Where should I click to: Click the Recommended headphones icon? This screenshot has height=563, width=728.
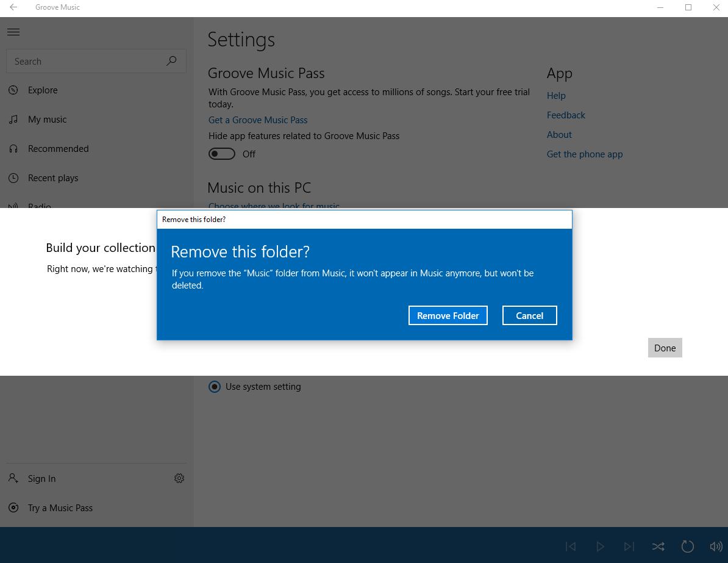[13, 149]
